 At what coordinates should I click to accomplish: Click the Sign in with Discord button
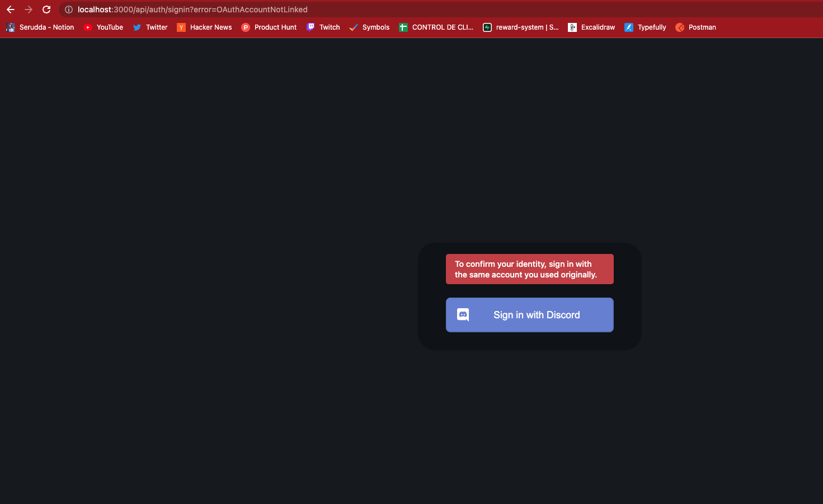(529, 314)
